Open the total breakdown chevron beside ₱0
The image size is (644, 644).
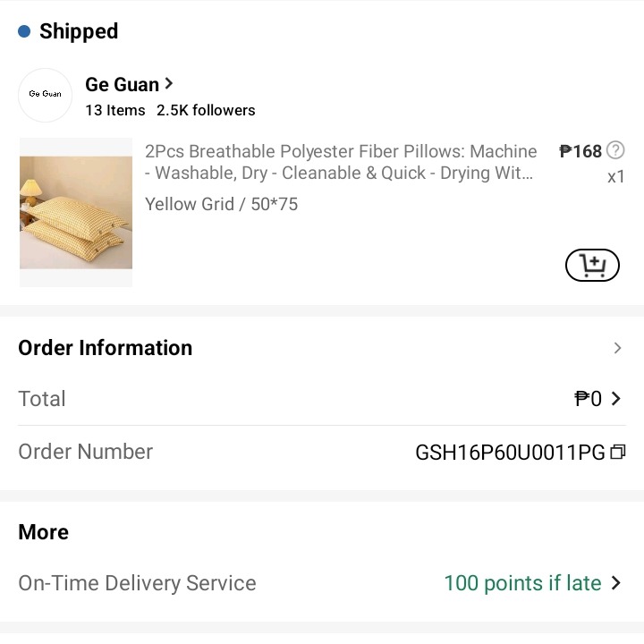click(616, 399)
